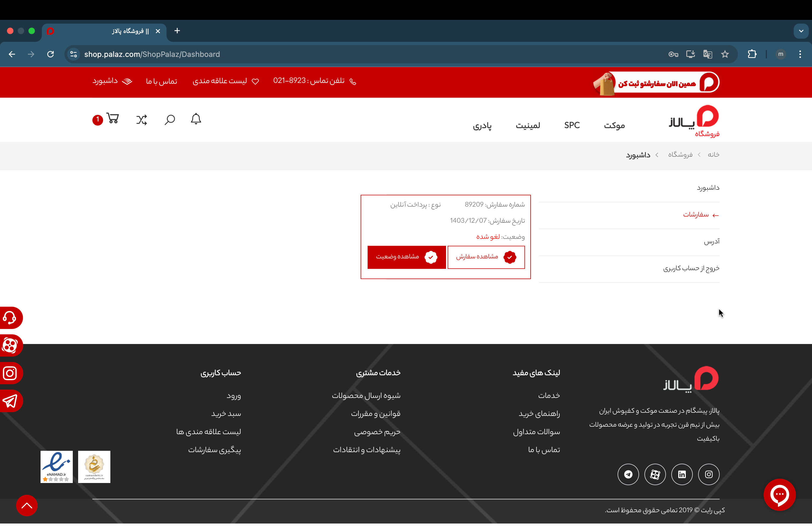Click the scroll-to-top arrow button
Viewport: 812px width, 527px height.
27,505
